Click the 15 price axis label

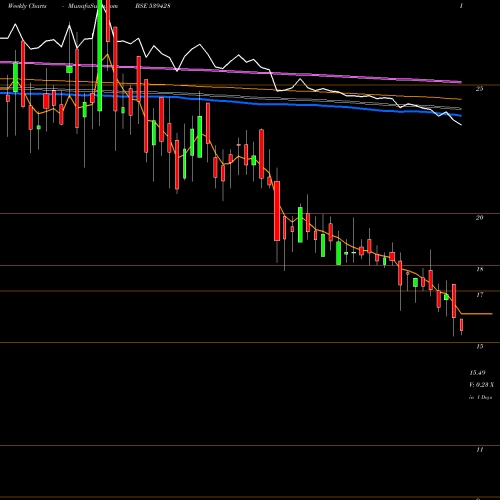(x=479, y=347)
